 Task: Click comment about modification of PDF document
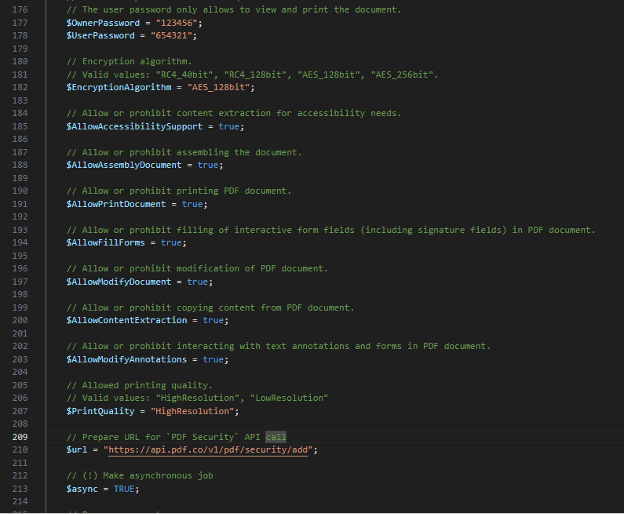click(x=197, y=268)
